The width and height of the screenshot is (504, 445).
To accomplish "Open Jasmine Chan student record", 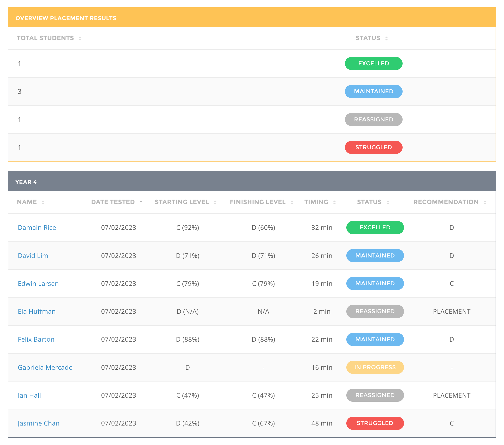I will coord(38,423).
